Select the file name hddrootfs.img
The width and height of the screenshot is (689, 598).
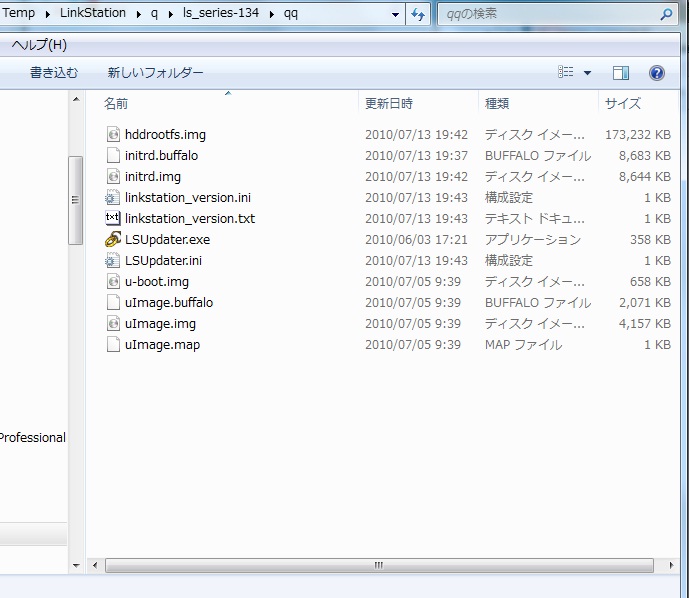click(165, 134)
